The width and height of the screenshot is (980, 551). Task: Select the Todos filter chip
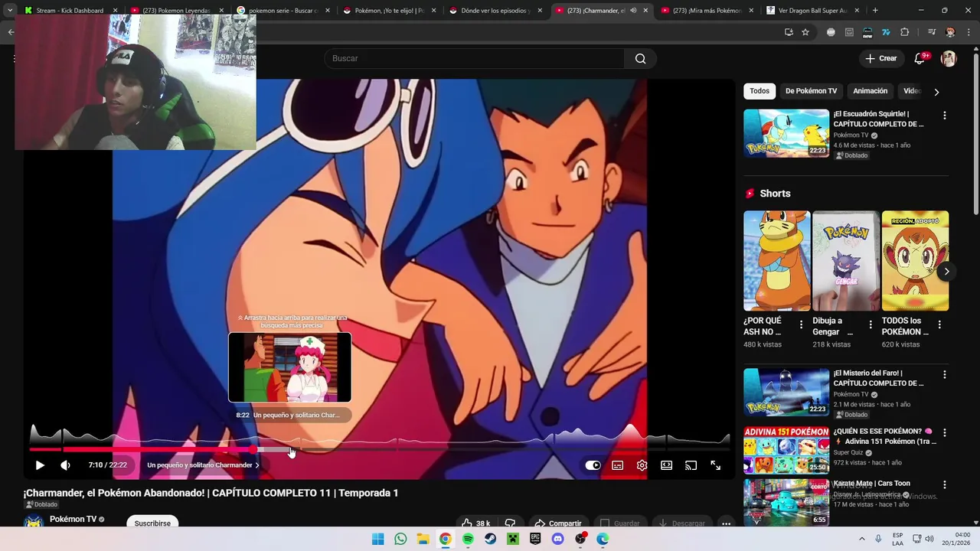click(x=759, y=91)
